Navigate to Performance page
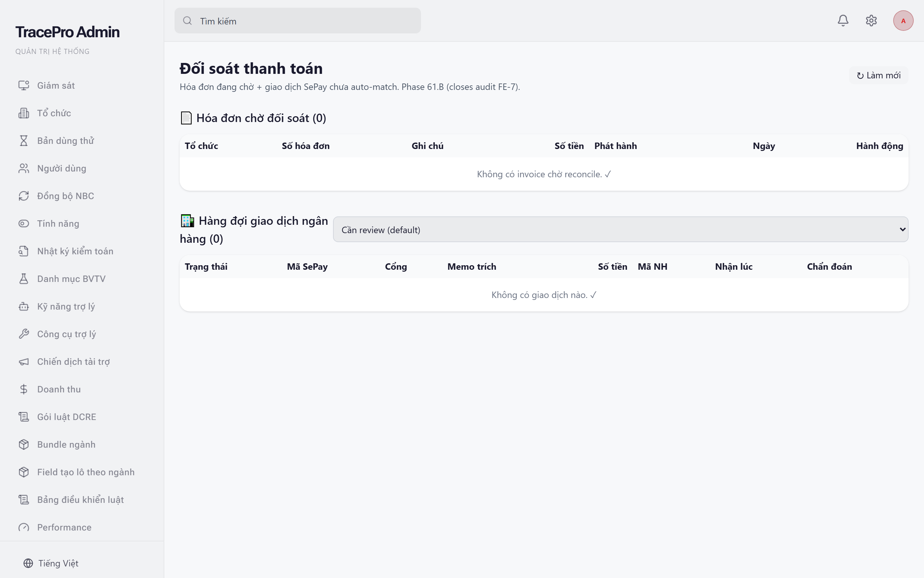Screen dimensions: 924x578 (x=82, y=527)
